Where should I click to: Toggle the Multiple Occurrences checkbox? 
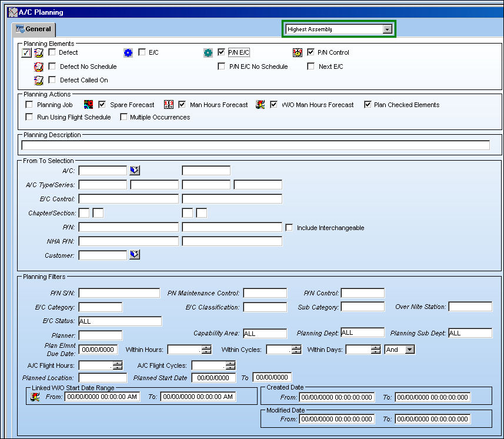[124, 117]
